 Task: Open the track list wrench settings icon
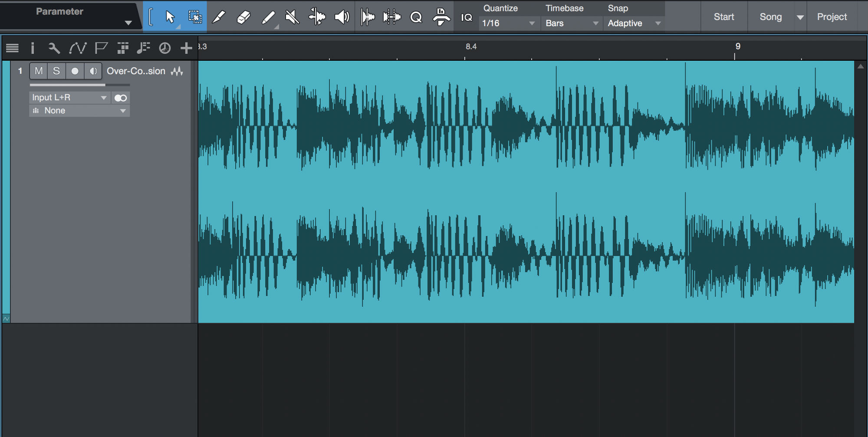(x=54, y=48)
